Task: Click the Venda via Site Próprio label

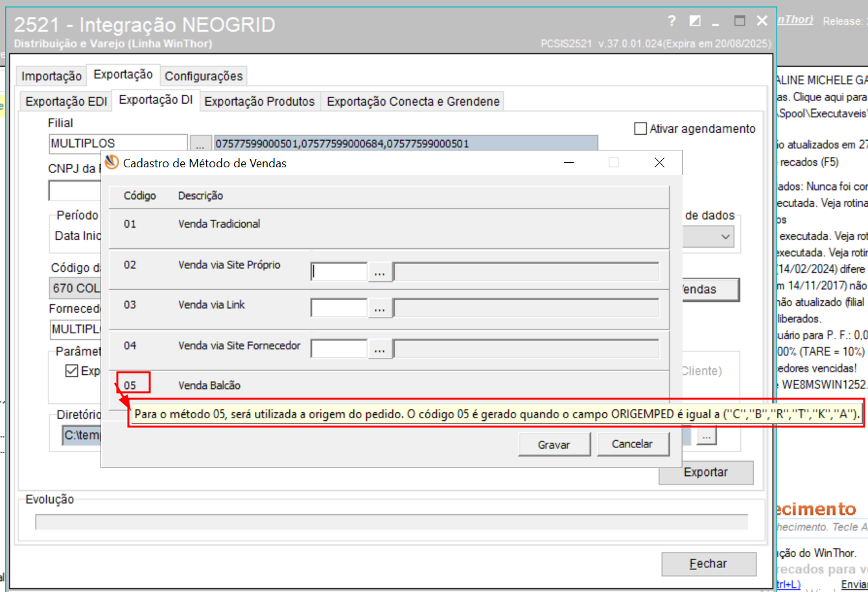Action: pyautogui.click(x=229, y=265)
